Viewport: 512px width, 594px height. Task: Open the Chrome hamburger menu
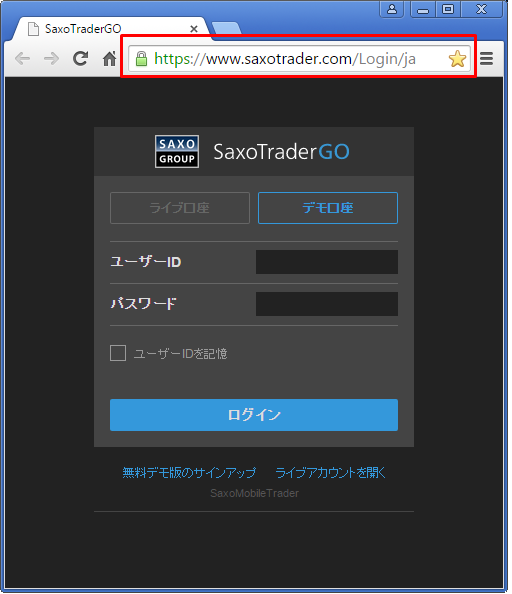pos(487,59)
